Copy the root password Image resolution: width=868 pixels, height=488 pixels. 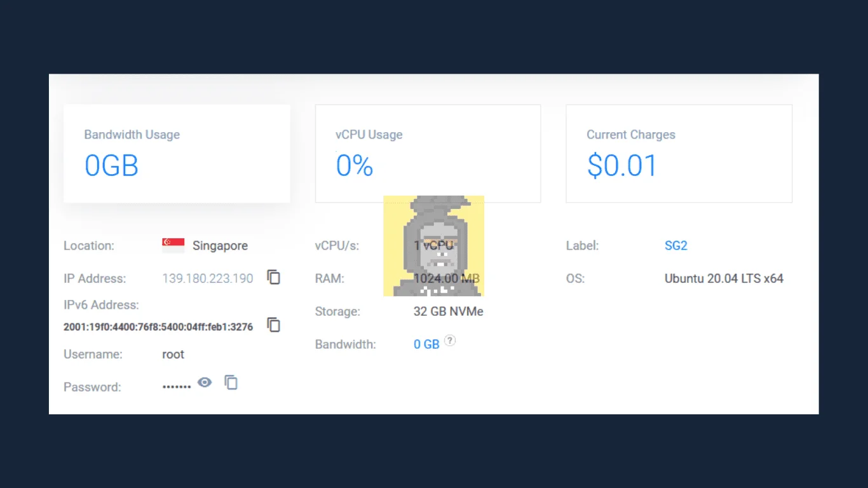pos(231,383)
